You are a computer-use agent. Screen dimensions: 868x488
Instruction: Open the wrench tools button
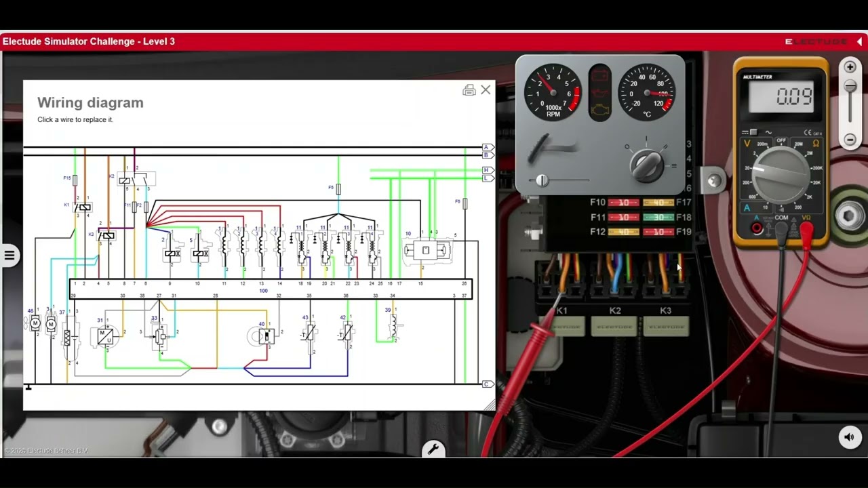433,449
